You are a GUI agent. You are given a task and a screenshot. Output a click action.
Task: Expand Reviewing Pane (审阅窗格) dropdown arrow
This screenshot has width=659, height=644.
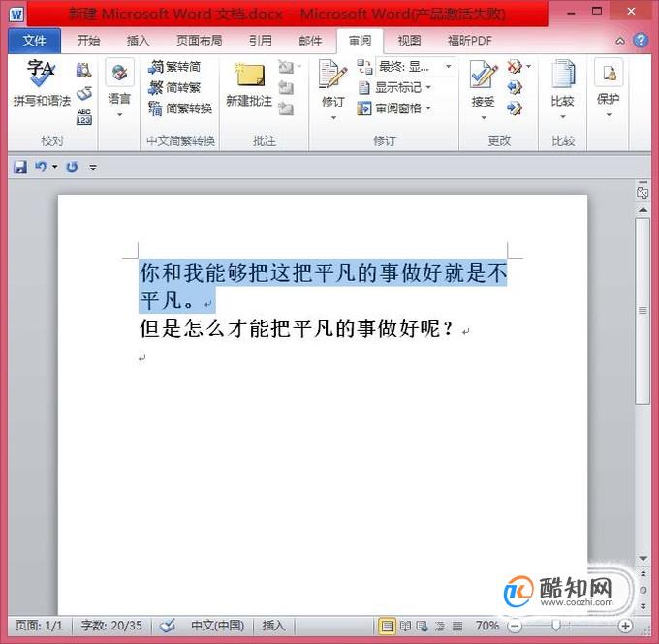[x=428, y=108]
